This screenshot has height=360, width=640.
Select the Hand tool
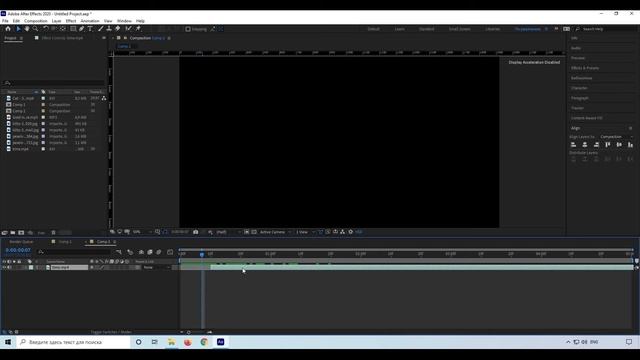click(27, 29)
